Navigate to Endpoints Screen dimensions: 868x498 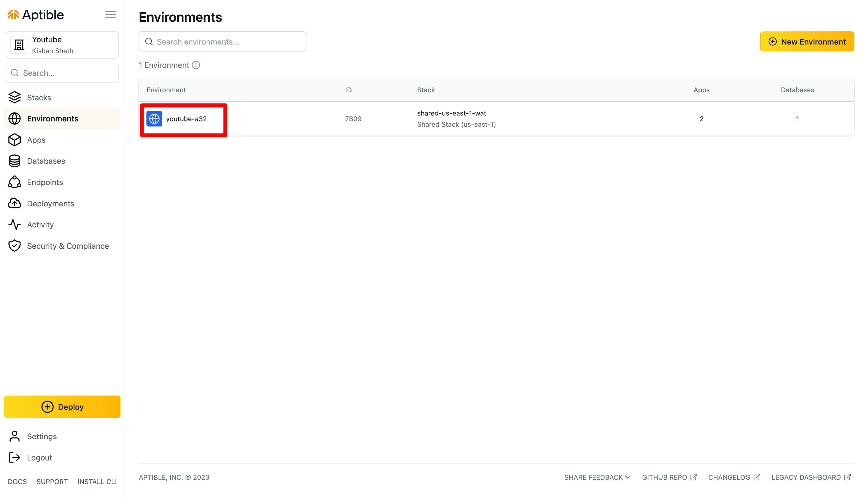point(45,182)
